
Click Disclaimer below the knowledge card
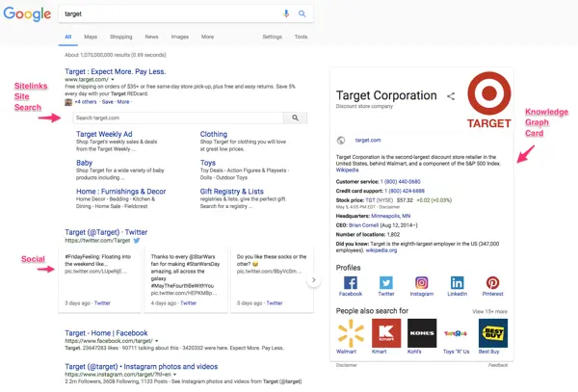pos(347,365)
